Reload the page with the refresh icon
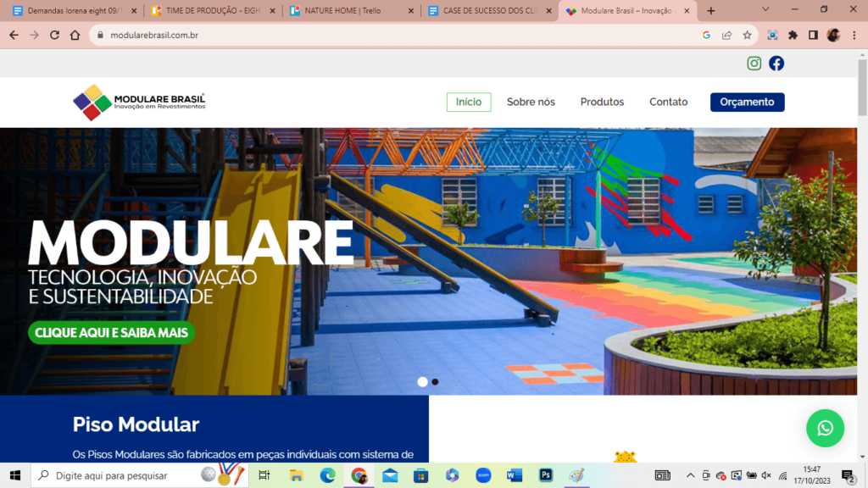 click(54, 35)
